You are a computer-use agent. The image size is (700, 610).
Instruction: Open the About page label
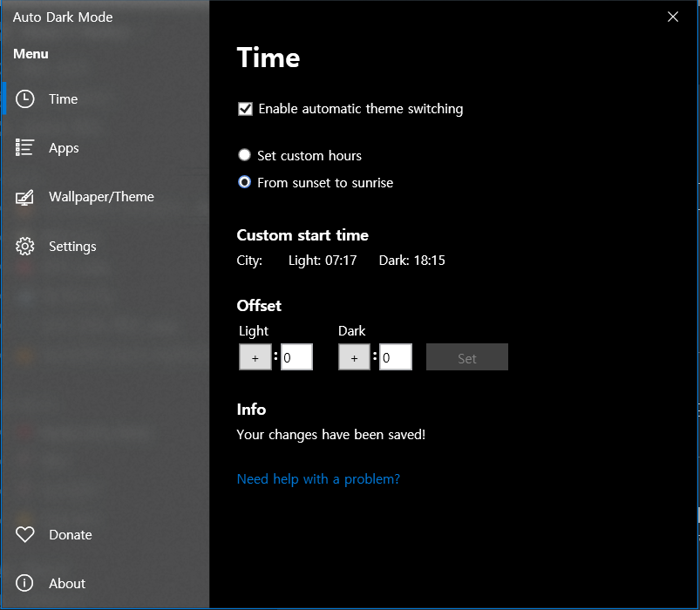click(x=67, y=583)
